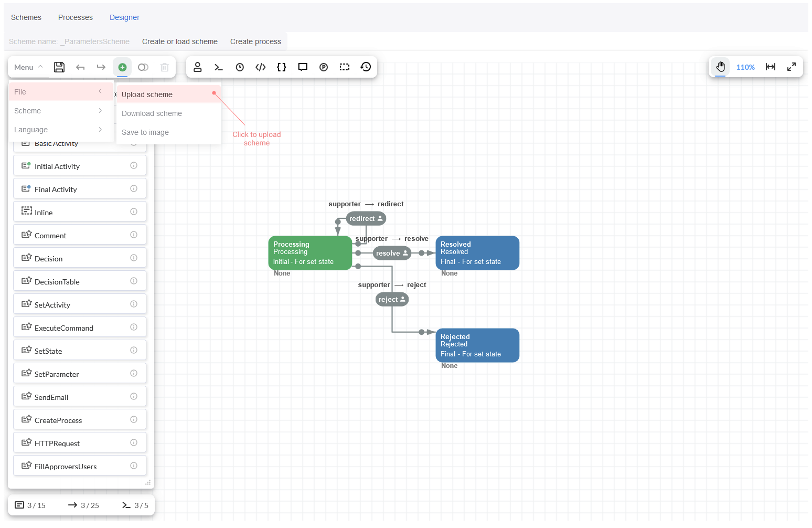Open the process logs history icon
Image resolution: width=812 pixels, height=528 pixels.
[366, 67]
